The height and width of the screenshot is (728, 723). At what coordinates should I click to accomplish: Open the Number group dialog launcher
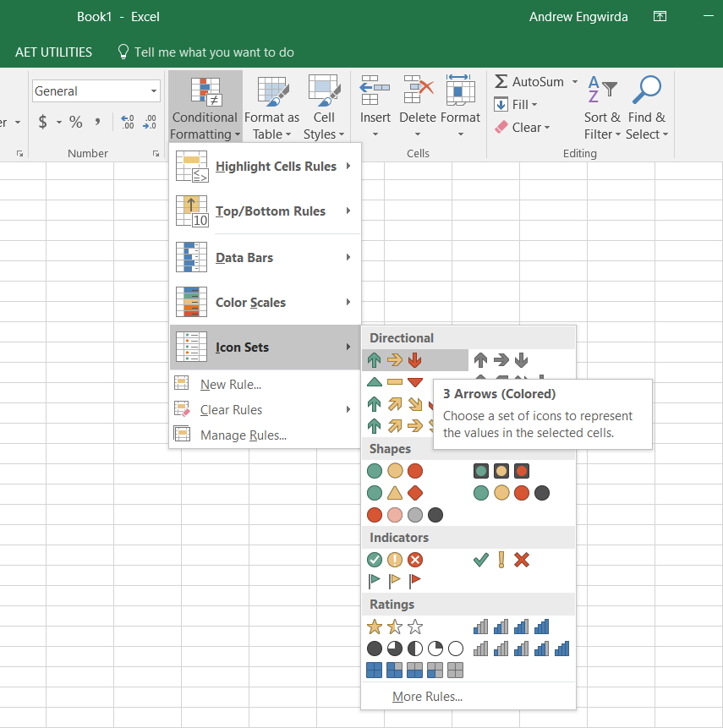[156, 153]
